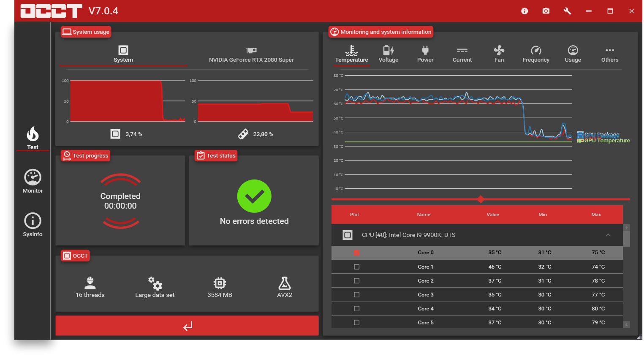
Task: Click the CPU usage icon beside 3,74 %
Action: (x=115, y=134)
